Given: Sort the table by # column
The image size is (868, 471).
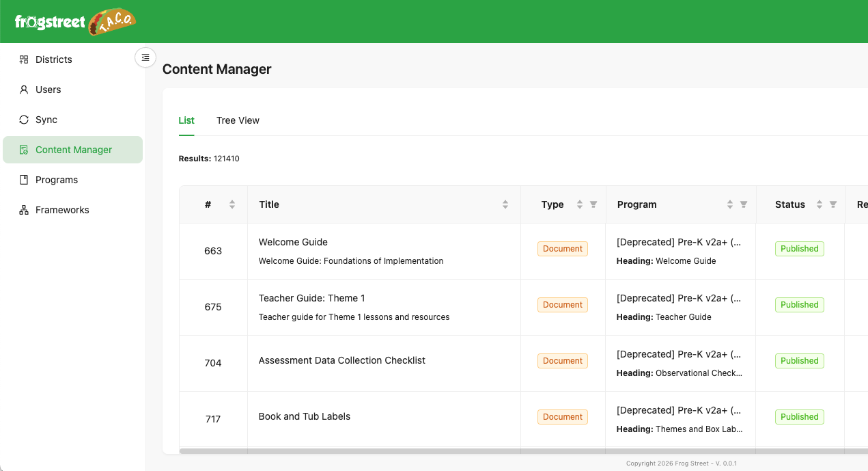Looking at the screenshot, I should [x=232, y=204].
